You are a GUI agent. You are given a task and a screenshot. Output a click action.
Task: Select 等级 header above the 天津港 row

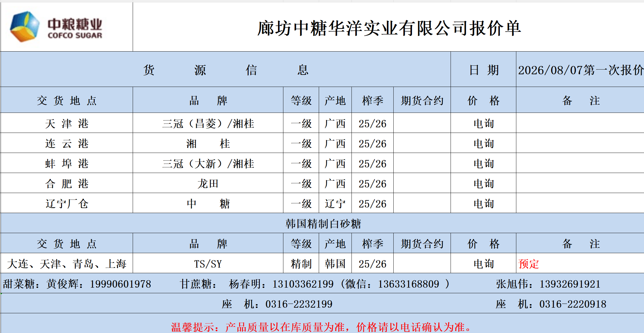301,100
